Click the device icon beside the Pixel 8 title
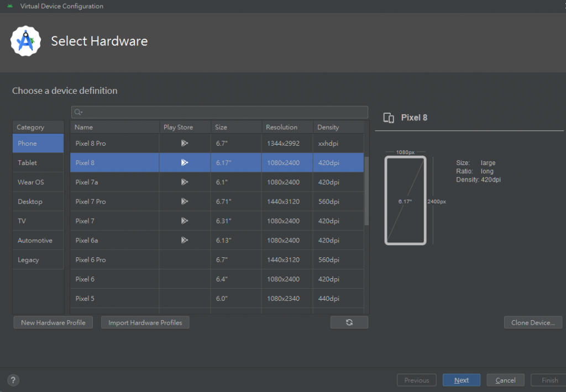566x392 pixels. click(x=389, y=118)
